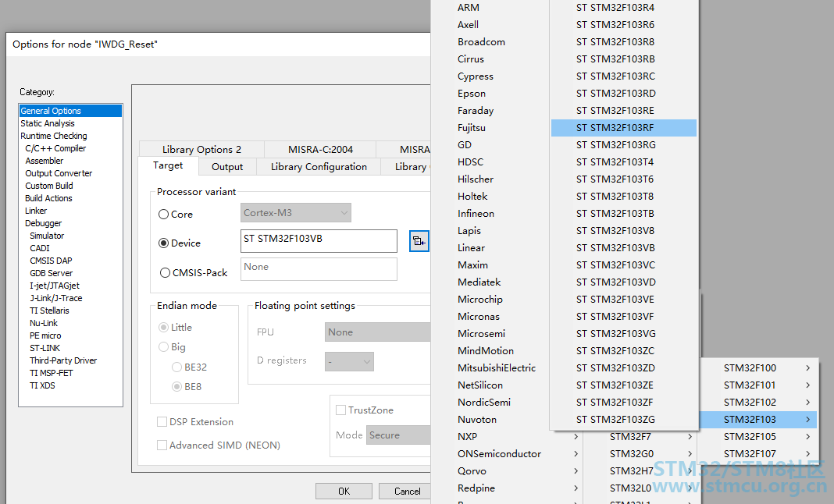Open the FPU dropdown
The width and height of the screenshot is (834, 504).
coord(378,332)
